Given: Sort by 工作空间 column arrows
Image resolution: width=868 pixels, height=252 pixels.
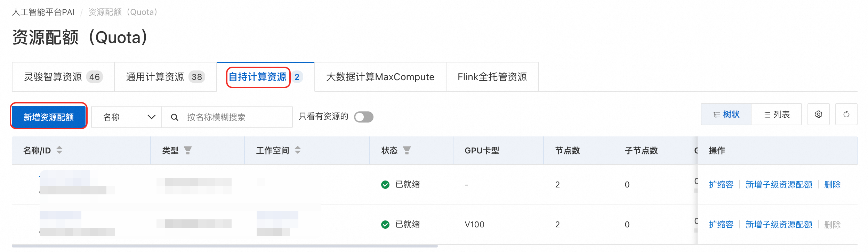Looking at the screenshot, I should point(298,150).
